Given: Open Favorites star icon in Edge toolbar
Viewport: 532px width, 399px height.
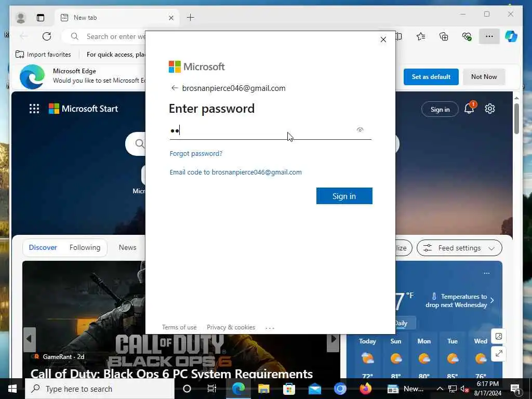Looking at the screenshot, I should [421, 36].
